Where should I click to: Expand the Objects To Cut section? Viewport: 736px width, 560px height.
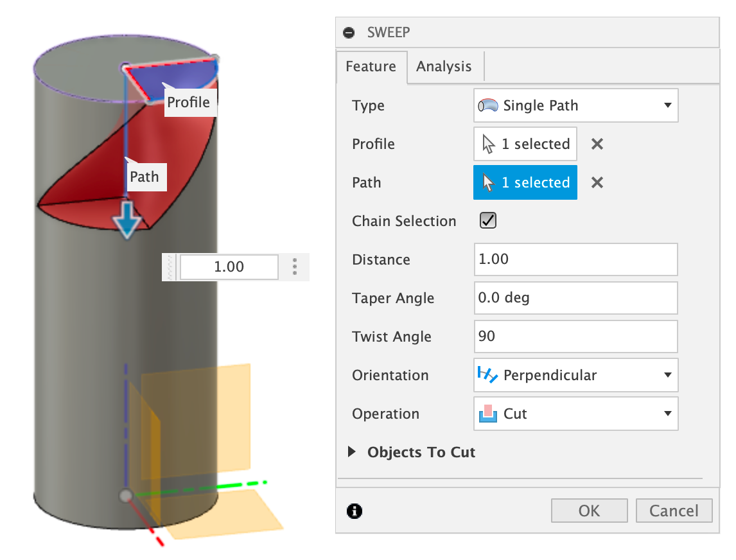coord(351,452)
